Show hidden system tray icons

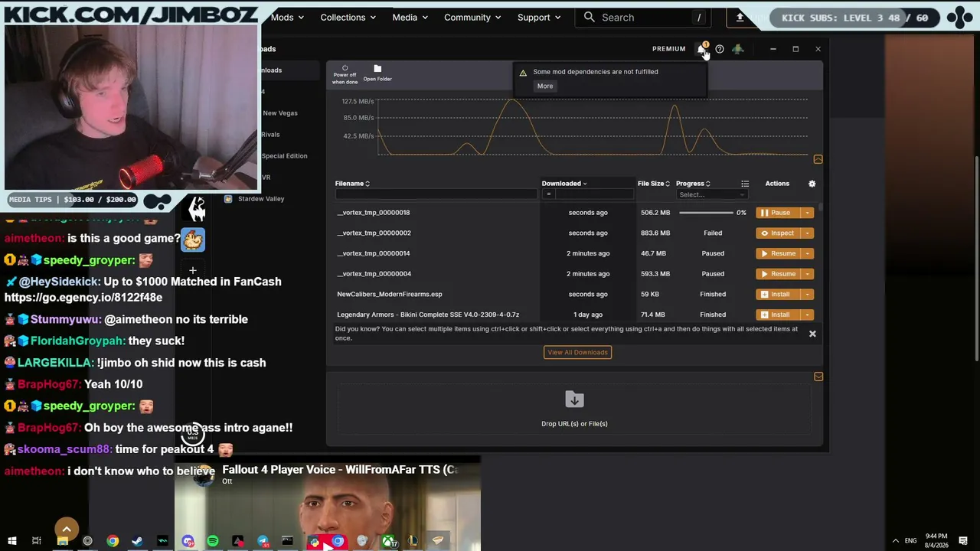895,542
